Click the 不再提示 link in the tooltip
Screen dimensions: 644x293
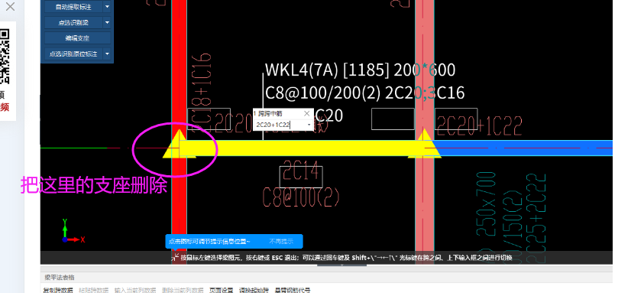tap(281, 242)
